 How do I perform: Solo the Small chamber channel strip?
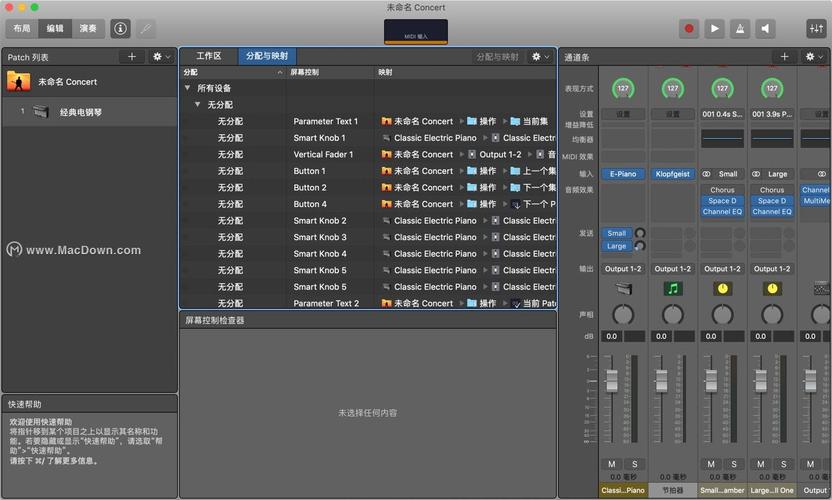pyautogui.click(x=734, y=464)
